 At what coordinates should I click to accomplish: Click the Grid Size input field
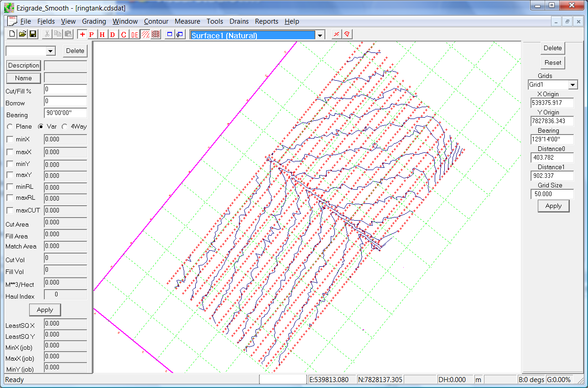pos(552,194)
